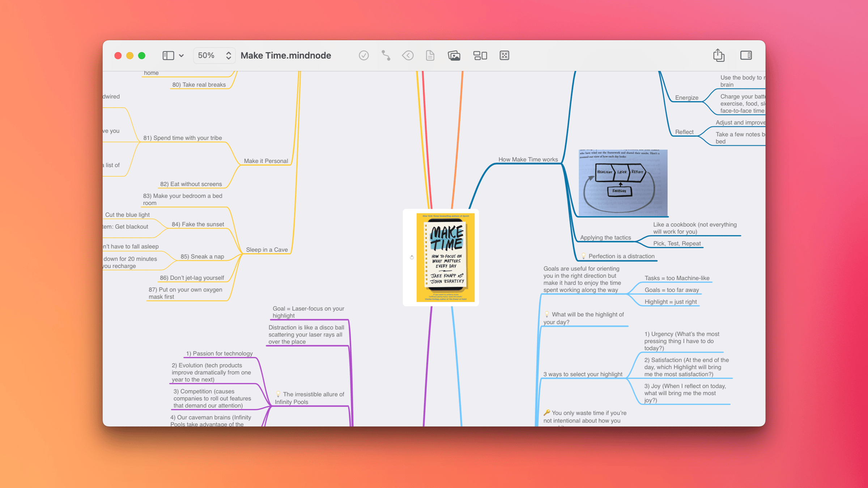Select '83) Make your bedroom a bed room' node
The width and height of the screenshot is (868, 488).
click(x=183, y=199)
